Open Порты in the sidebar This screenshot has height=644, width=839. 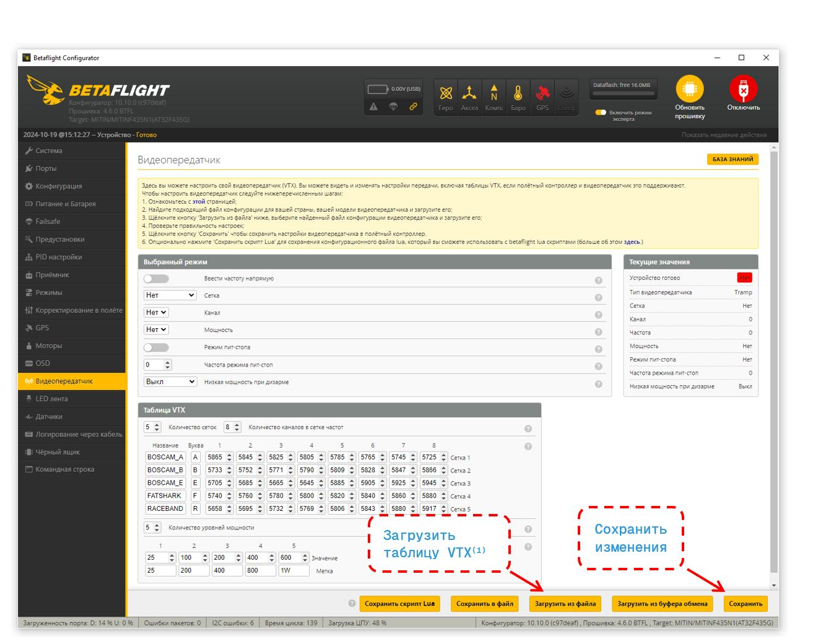point(72,168)
